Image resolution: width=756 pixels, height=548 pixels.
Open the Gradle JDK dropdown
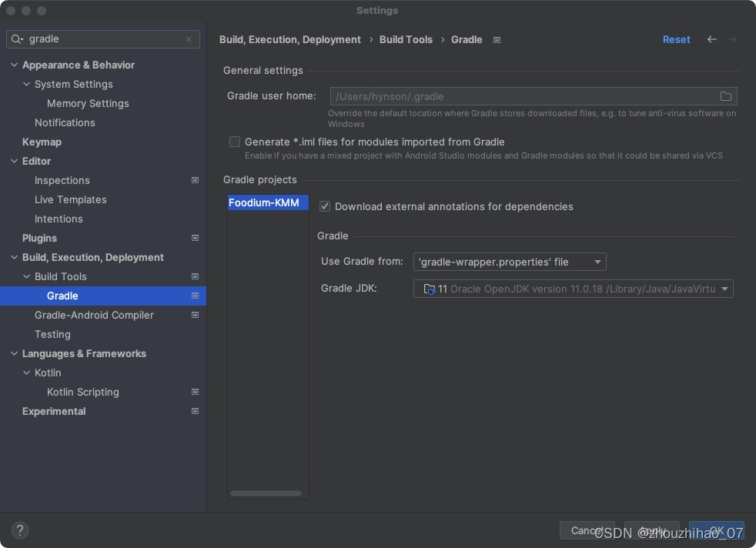coord(574,289)
